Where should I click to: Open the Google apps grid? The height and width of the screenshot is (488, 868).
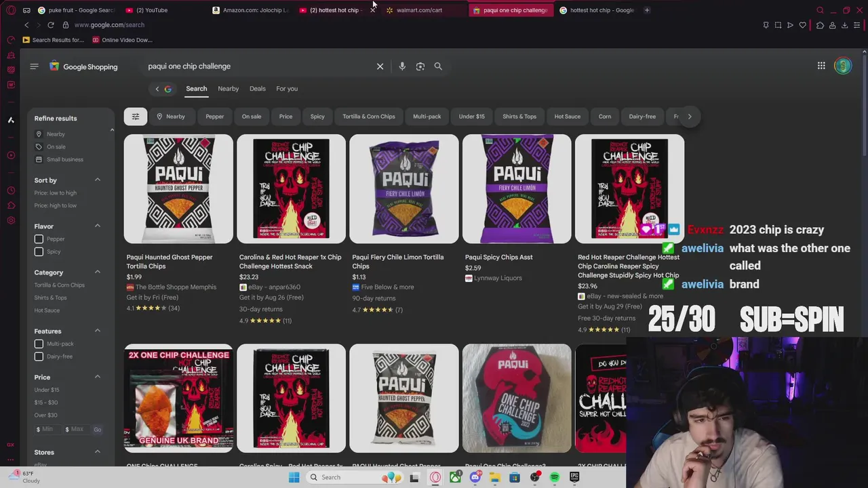(x=821, y=66)
